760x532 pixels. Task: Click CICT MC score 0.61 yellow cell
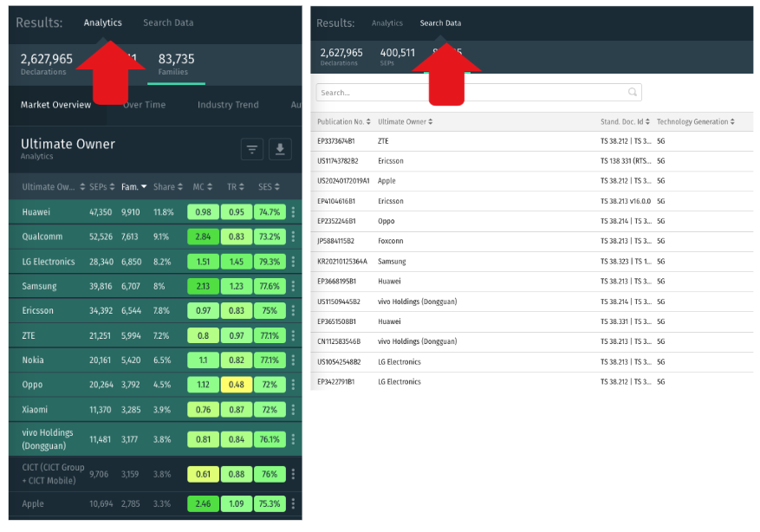pyautogui.click(x=203, y=474)
